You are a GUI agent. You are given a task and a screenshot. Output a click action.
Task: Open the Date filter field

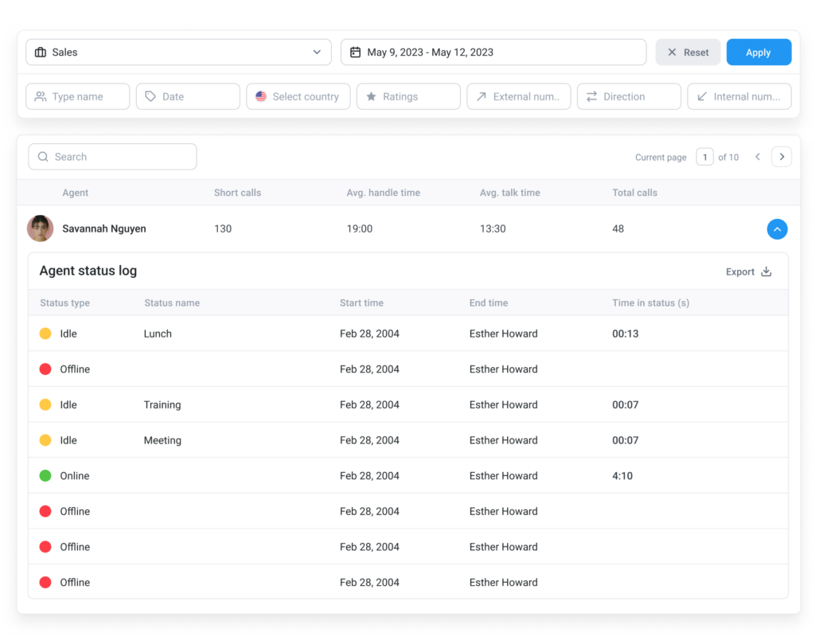coord(188,96)
